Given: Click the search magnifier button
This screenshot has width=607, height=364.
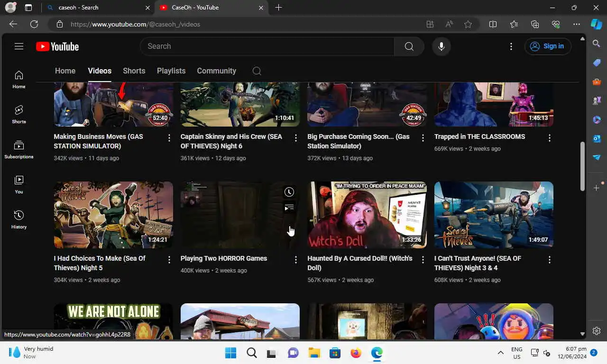Looking at the screenshot, I should (409, 46).
